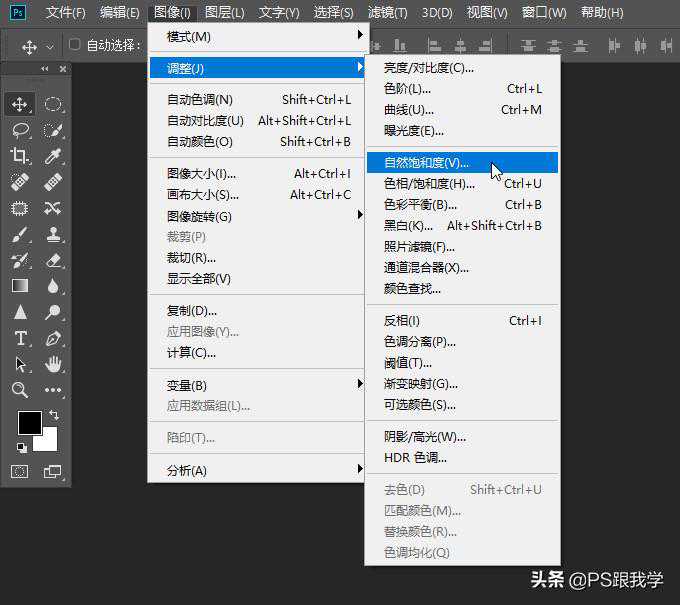680x605 pixels.
Task: Select the Move tool in the toolbox
Action: click(20, 104)
